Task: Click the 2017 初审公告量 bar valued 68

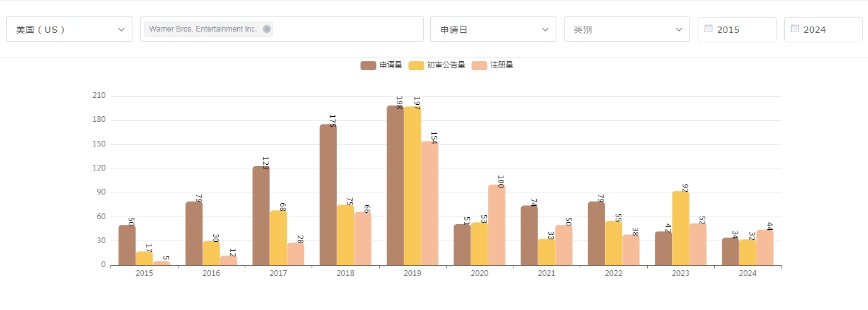Action: 278,238
